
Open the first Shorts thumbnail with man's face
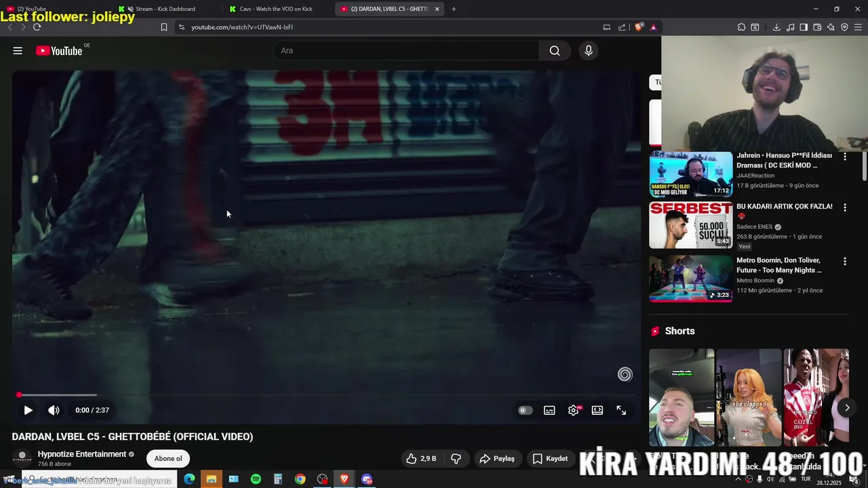coord(682,397)
